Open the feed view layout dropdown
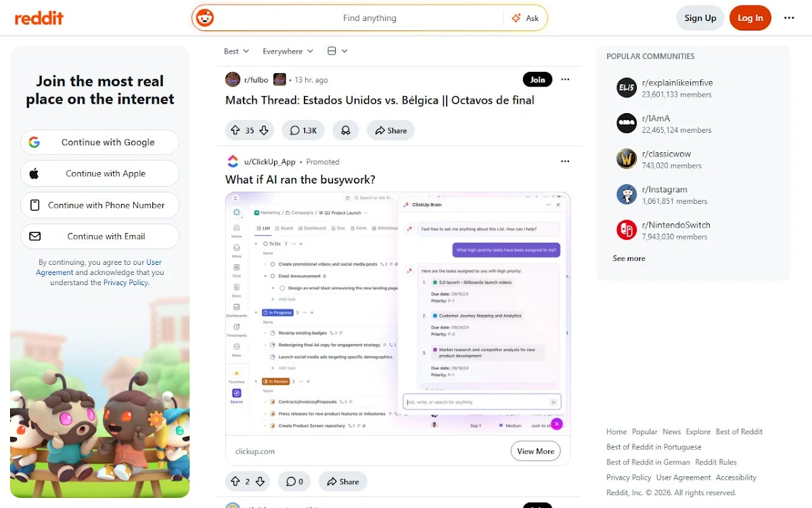The width and height of the screenshot is (812, 508). tap(338, 51)
